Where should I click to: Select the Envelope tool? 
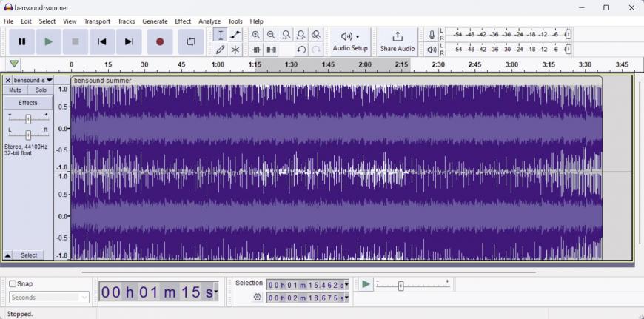point(235,35)
